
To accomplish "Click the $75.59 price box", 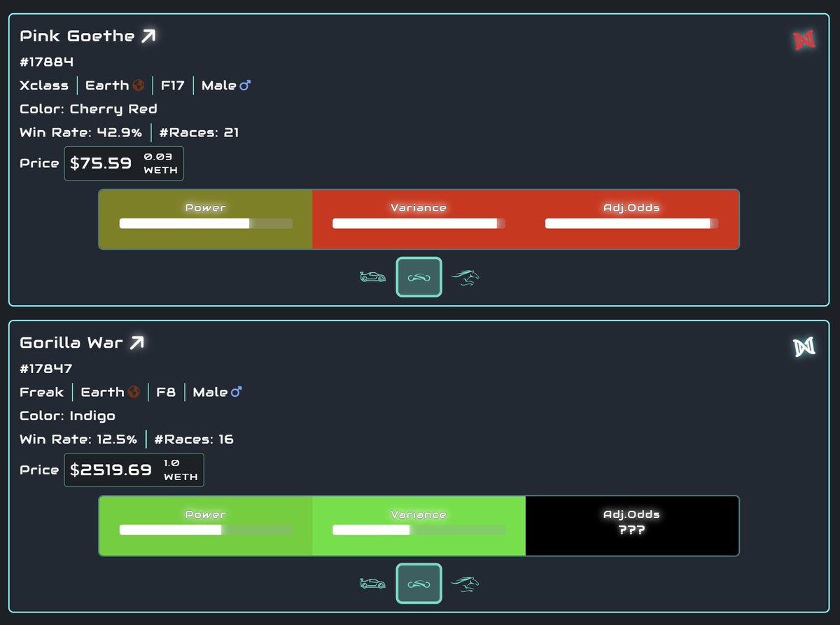I will pos(124,163).
